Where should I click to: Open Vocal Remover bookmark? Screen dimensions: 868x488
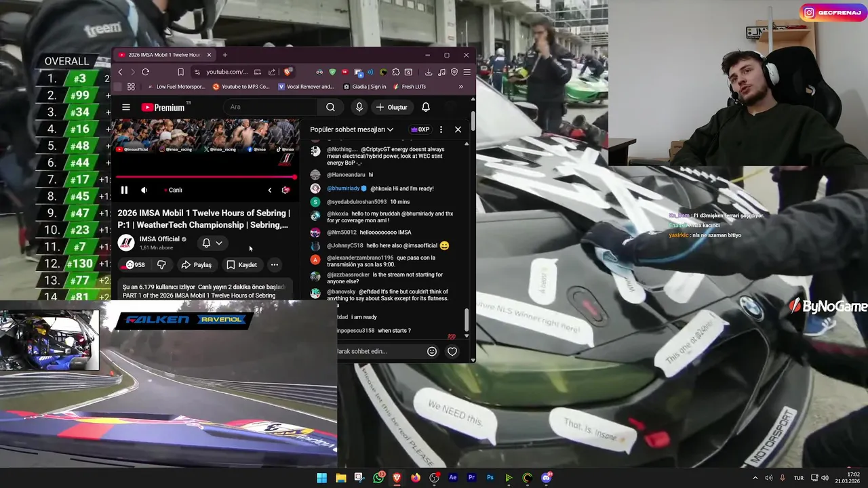[305, 87]
